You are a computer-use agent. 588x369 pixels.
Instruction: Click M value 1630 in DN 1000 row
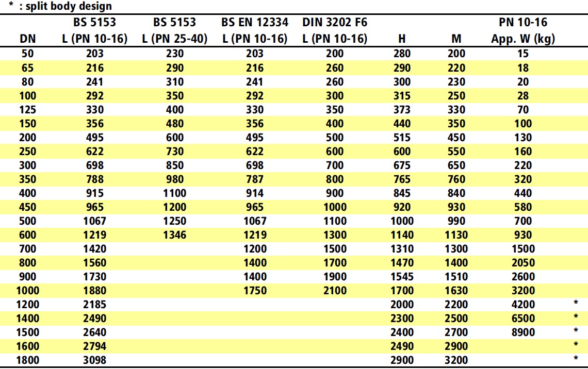point(456,290)
